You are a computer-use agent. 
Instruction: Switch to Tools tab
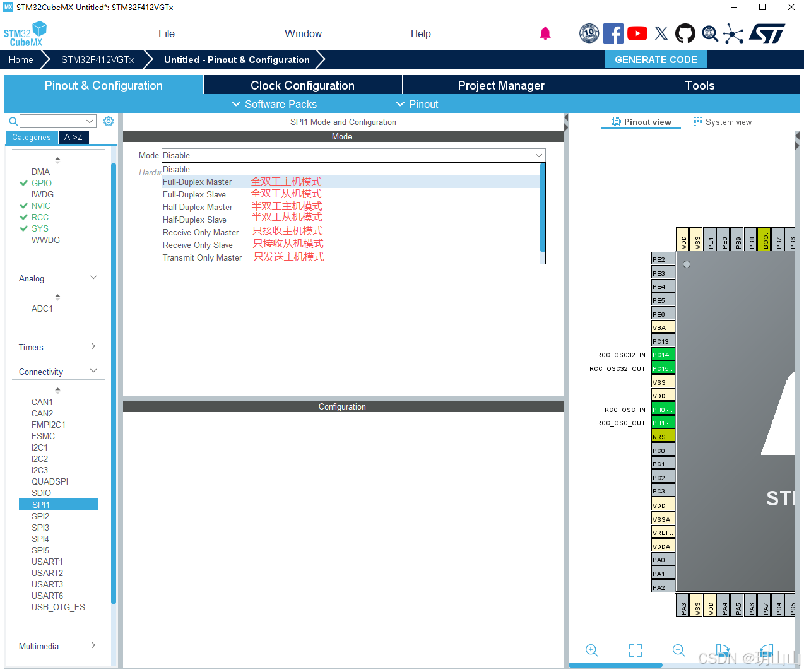point(700,85)
